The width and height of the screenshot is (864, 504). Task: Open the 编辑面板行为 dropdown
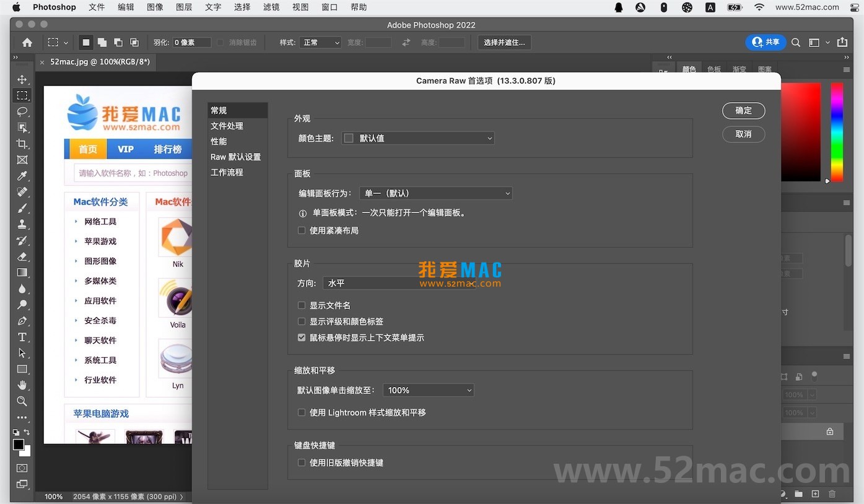click(436, 193)
